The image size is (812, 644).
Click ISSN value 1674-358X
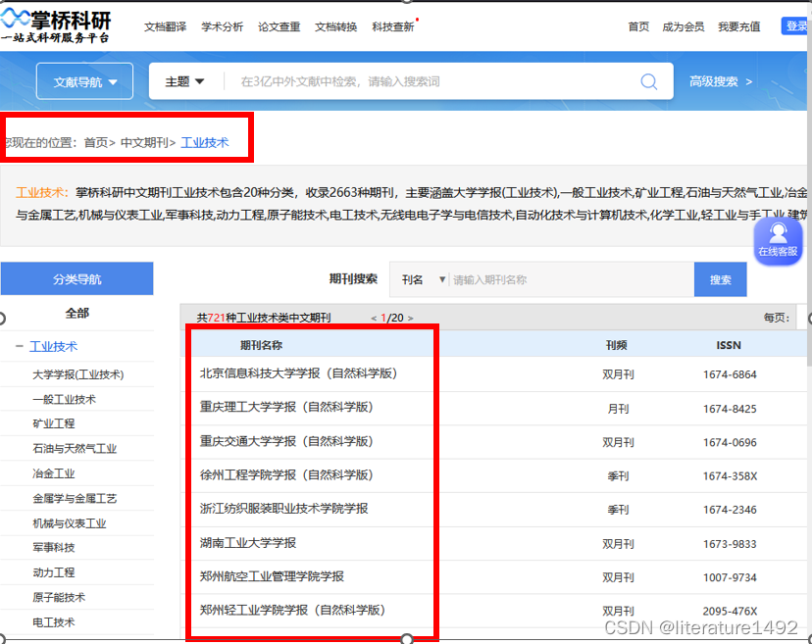[730, 475]
